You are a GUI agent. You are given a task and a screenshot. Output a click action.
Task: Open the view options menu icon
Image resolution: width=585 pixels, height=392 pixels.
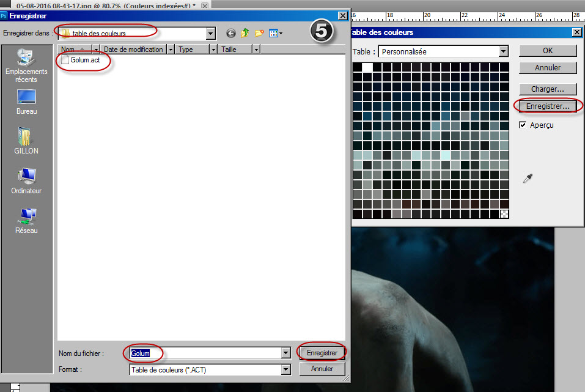tap(275, 33)
